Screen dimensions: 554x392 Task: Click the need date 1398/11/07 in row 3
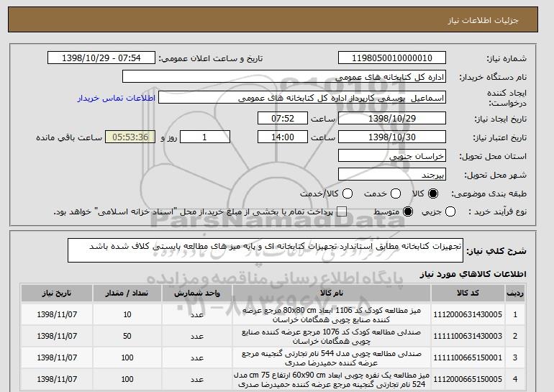click(x=57, y=357)
